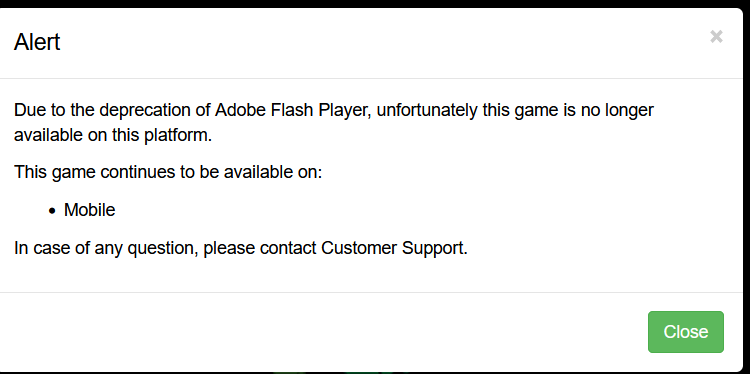Click the green Close button
Image resolution: width=750 pixels, height=374 pixels.
point(685,332)
